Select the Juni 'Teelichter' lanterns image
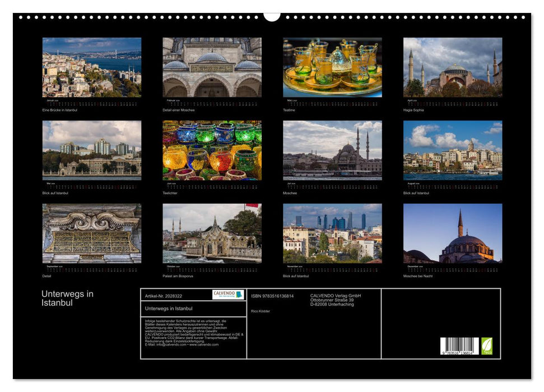The width and height of the screenshot is (544, 392). pos(213,150)
